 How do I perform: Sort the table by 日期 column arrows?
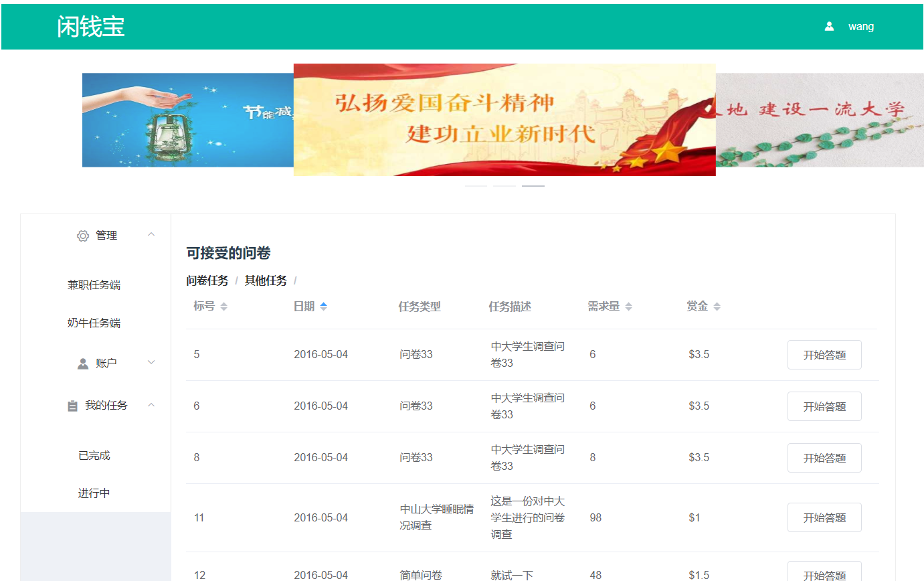324,307
